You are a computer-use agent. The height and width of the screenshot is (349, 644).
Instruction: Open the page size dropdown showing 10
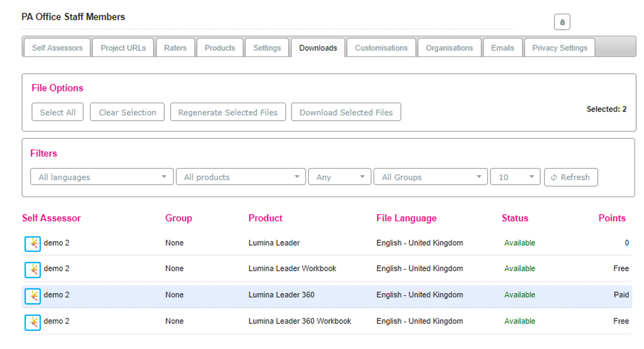(x=515, y=177)
